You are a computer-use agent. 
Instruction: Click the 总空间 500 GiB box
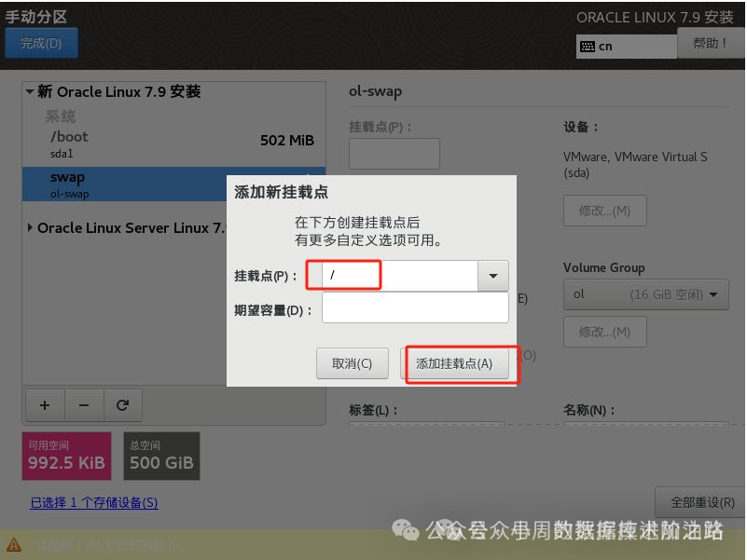(x=161, y=456)
